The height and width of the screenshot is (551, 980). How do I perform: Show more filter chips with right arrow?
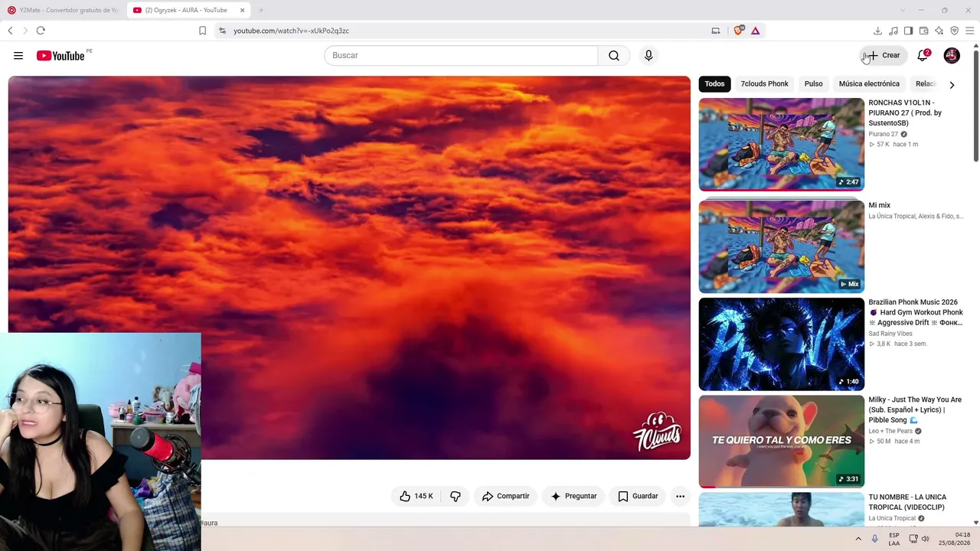click(x=952, y=84)
